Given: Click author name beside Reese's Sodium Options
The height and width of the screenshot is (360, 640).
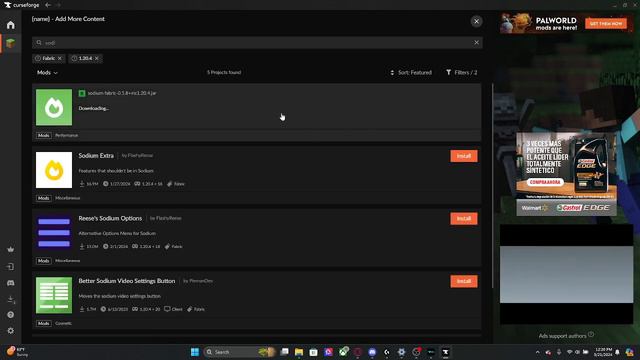Looking at the screenshot, I should click(x=169, y=218).
